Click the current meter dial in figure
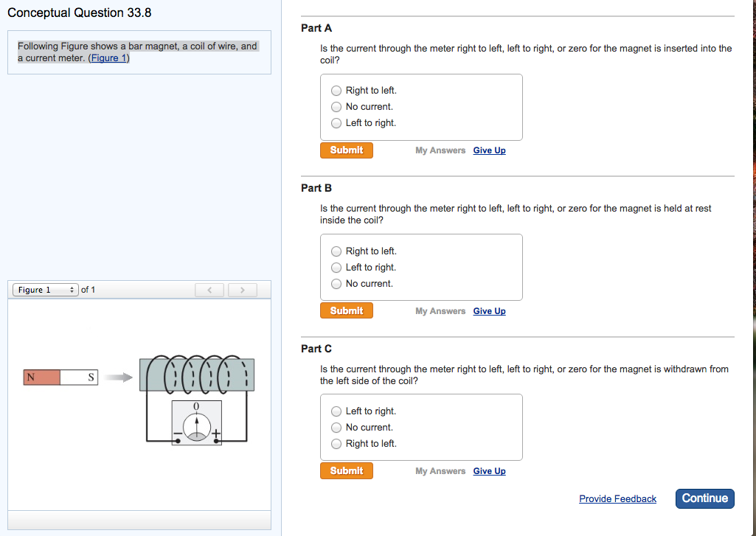The image size is (756, 536). tap(196, 425)
